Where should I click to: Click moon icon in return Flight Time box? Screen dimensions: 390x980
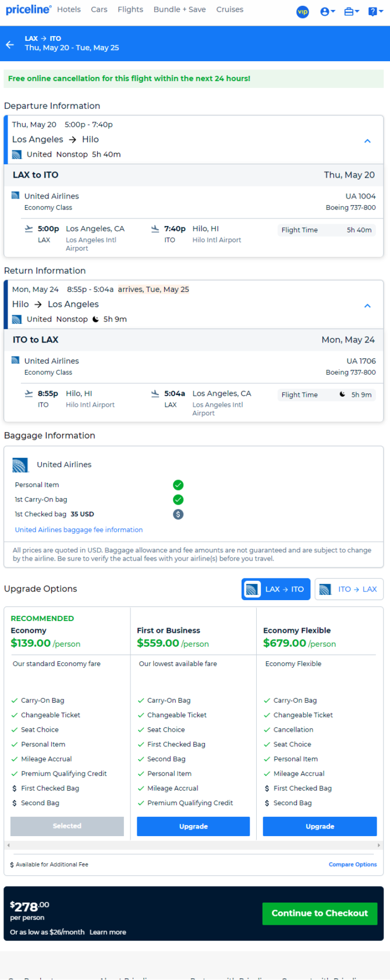(x=343, y=394)
